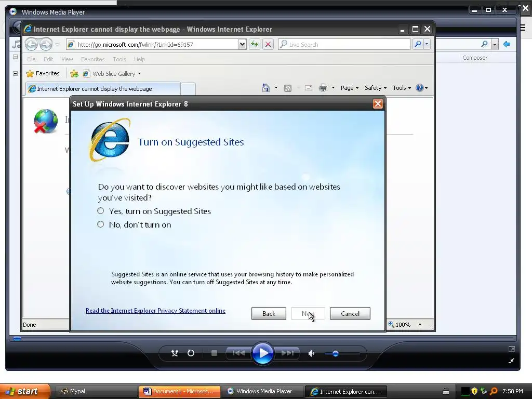Expand the Home button dropdown arrow
Viewport: 532px width, 399px height.
(x=276, y=88)
